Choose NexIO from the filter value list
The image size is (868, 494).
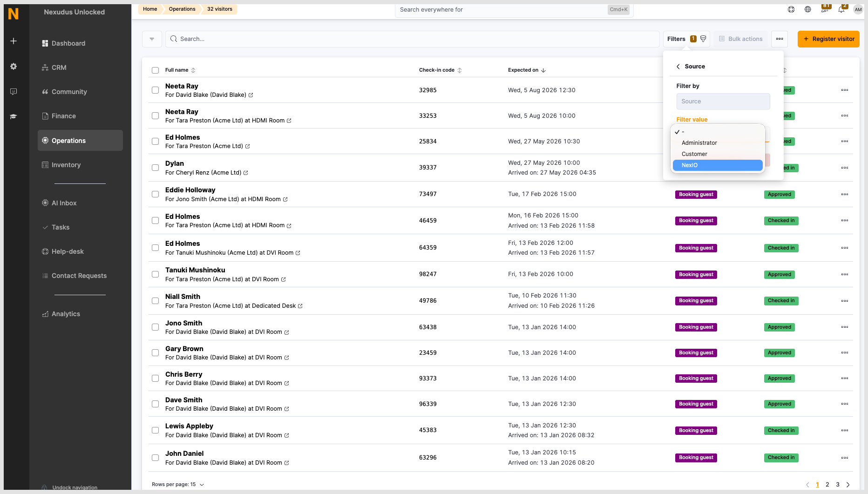[718, 165]
